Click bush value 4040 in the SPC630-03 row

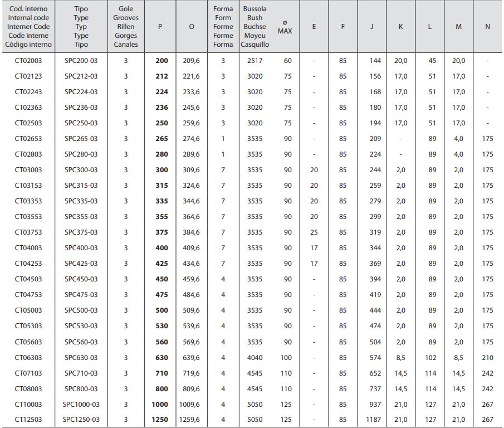(x=255, y=357)
